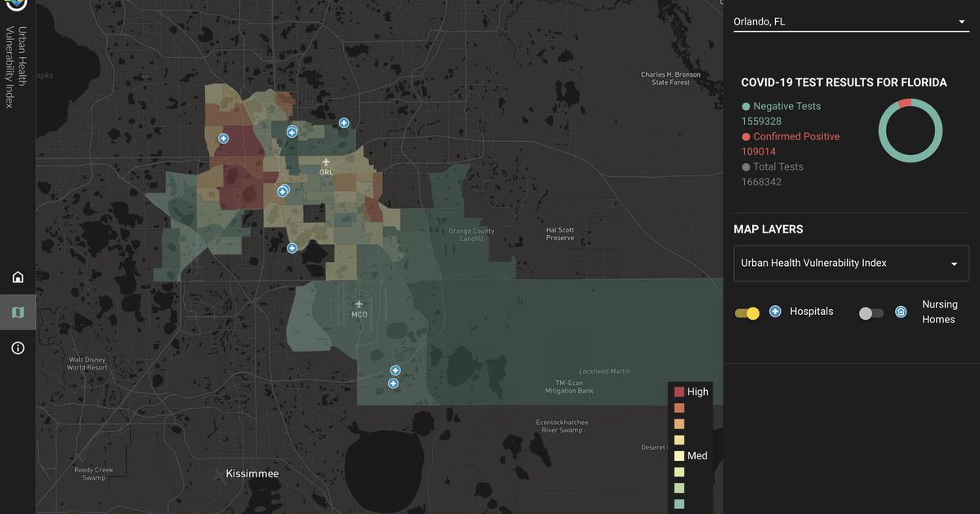Viewport: 980px width, 514px height.
Task: Click the Confirmed Positive legend label
Action: coord(796,136)
